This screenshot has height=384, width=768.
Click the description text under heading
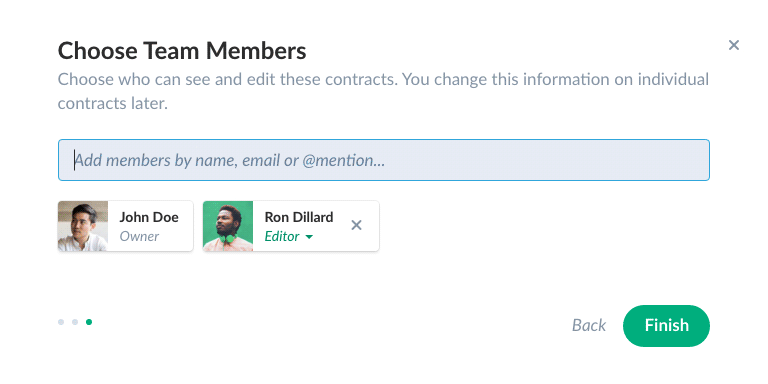[384, 92]
